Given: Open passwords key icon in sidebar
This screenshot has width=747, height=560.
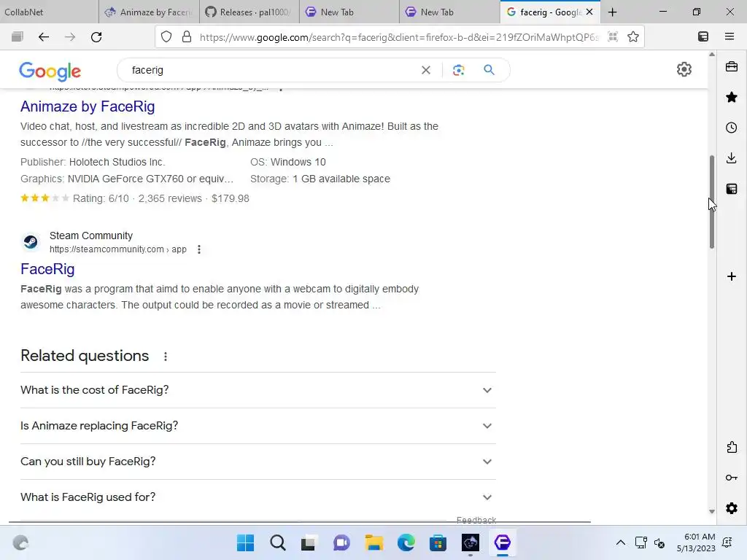Looking at the screenshot, I should pyautogui.click(x=732, y=478).
